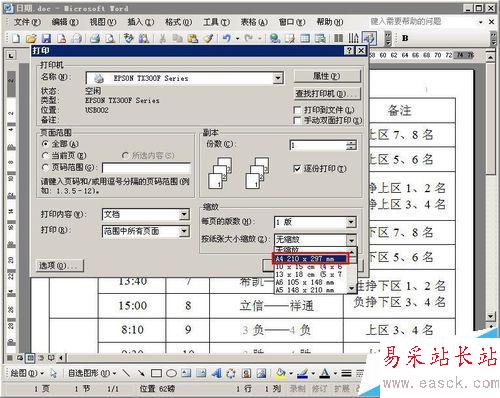500x398 pixels.
Task: Click the Select Objects pointer icon
Action: tap(53, 373)
